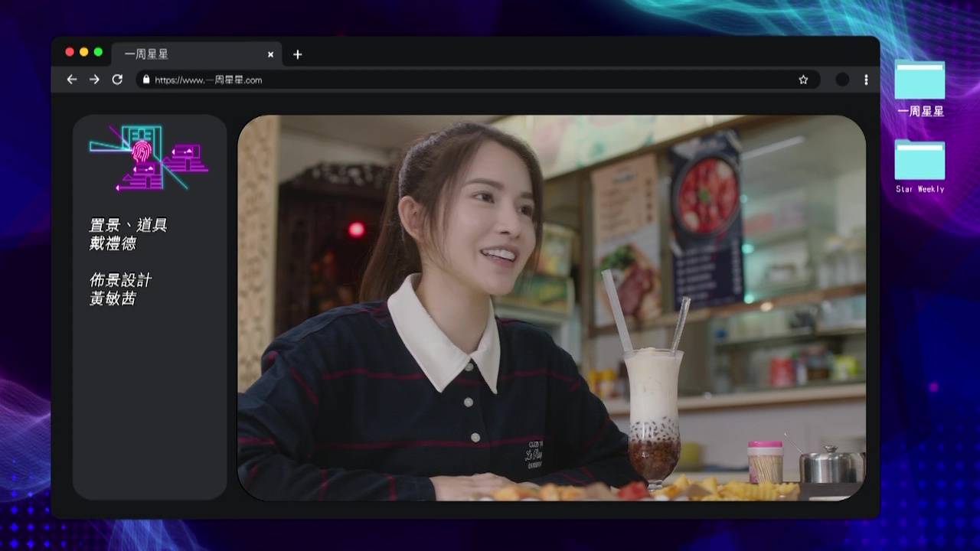Screen dimensions: 980x551
Task: Minimize the window with the yellow button
Action: (x=84, y=52)
